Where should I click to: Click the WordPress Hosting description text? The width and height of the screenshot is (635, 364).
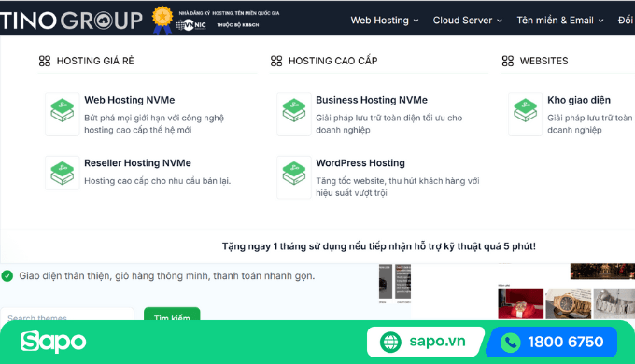click(x=397, y=187)
